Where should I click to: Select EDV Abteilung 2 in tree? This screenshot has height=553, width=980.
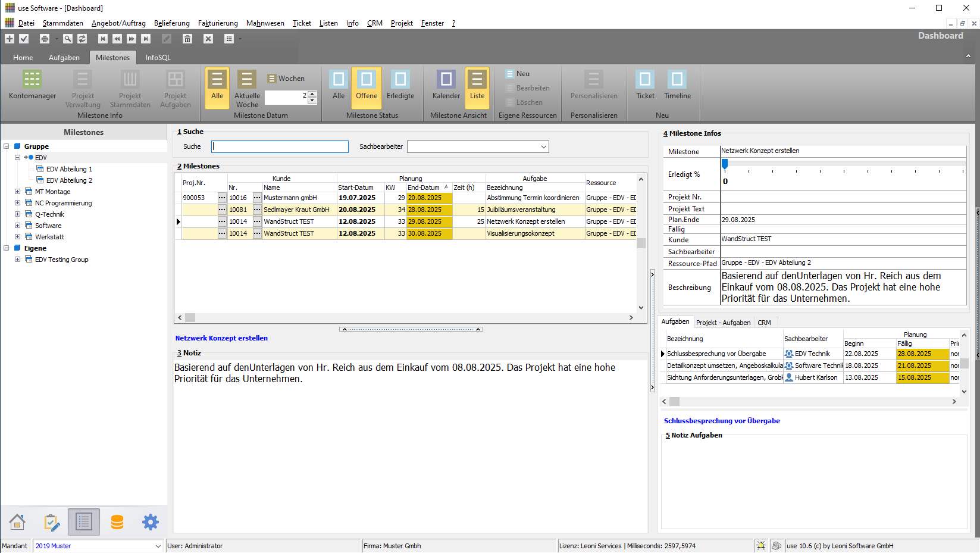(x=69, y=180)
